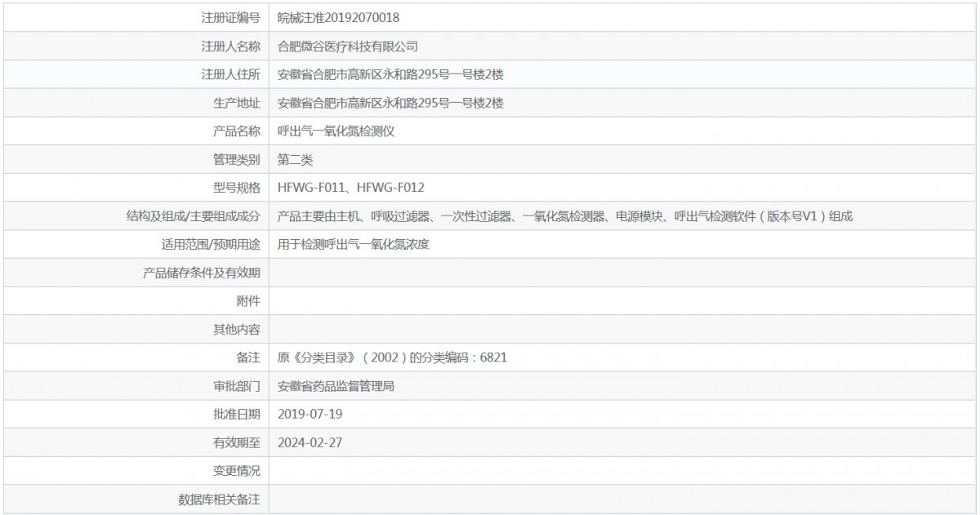
Task: Click the address value beside 注册人住所
Action: [x=390, y=74]
